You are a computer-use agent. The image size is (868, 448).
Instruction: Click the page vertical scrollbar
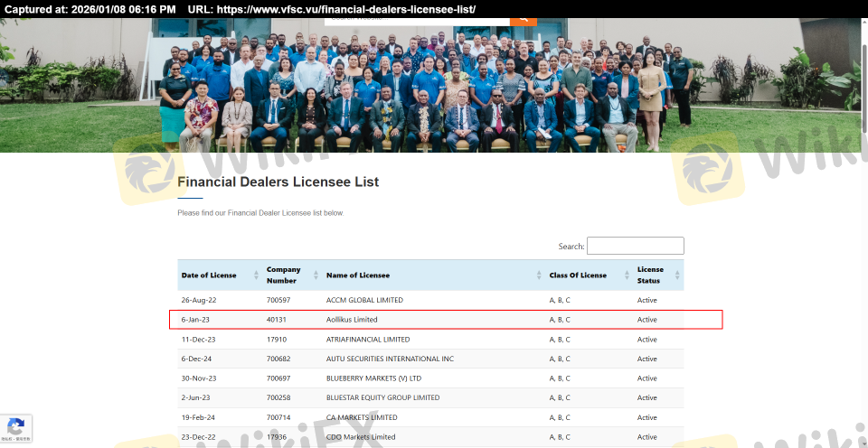(x=863, y=226)
